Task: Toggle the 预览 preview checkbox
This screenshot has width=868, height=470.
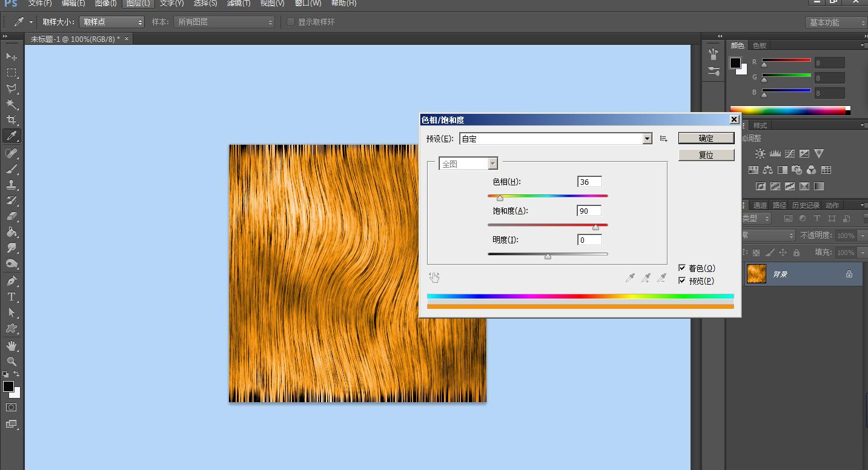Action: coord(683,280)
